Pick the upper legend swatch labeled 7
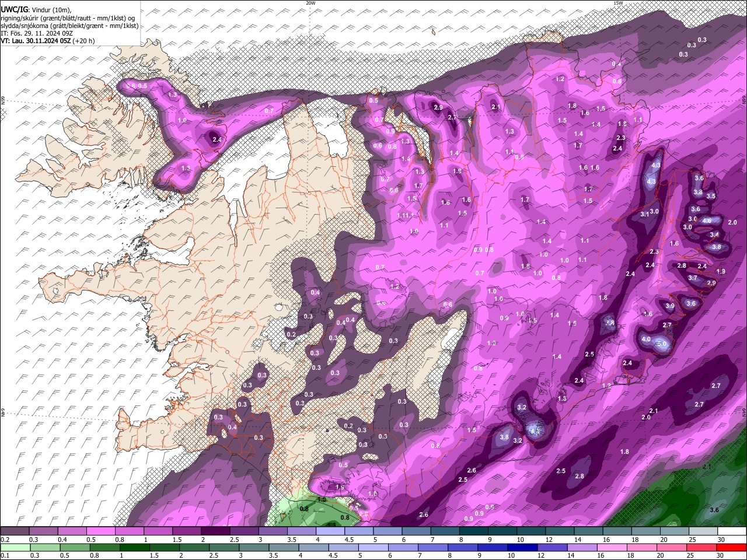Viewport: 747px width, 560px height. point(445,531)
